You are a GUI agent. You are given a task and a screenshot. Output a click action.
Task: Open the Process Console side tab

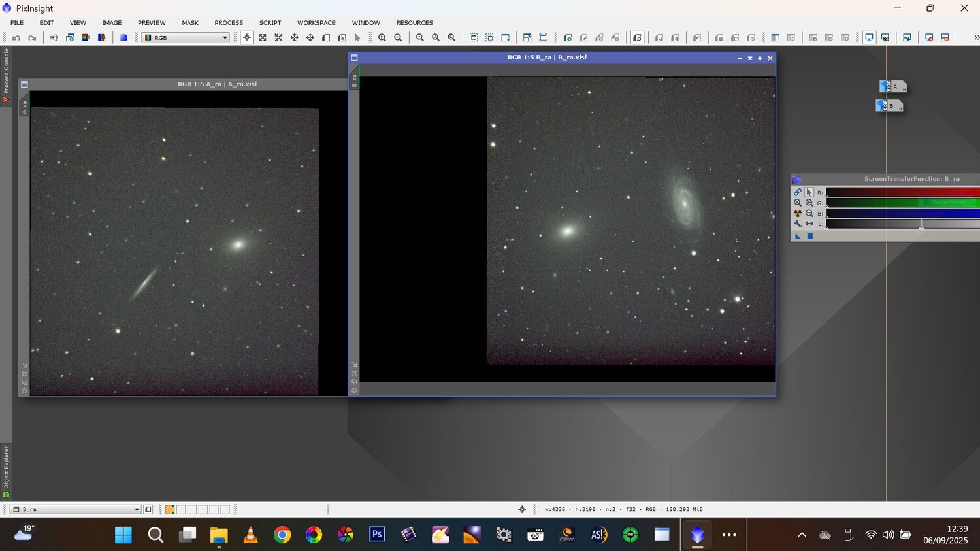(6, 75)
